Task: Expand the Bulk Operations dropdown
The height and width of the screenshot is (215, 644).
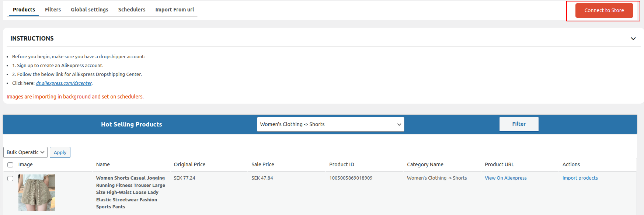Action: coord(25,152)
